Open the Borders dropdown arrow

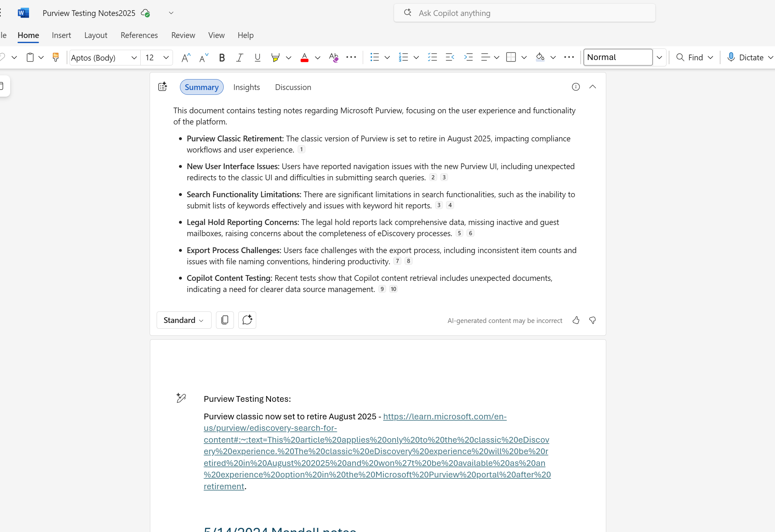coord(524,57)
